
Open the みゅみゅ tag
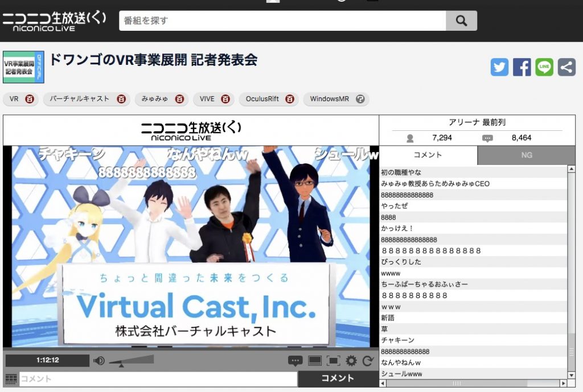click(x=155, y=99)
